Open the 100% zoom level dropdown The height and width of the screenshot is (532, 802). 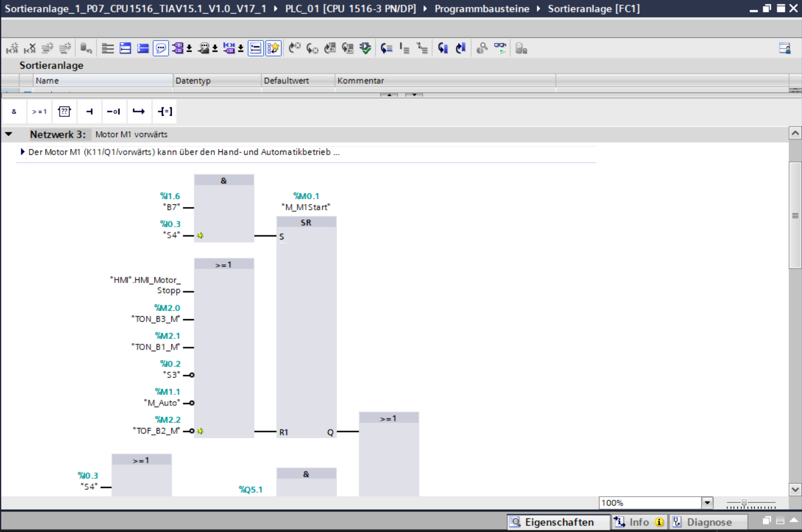[707, 503]
